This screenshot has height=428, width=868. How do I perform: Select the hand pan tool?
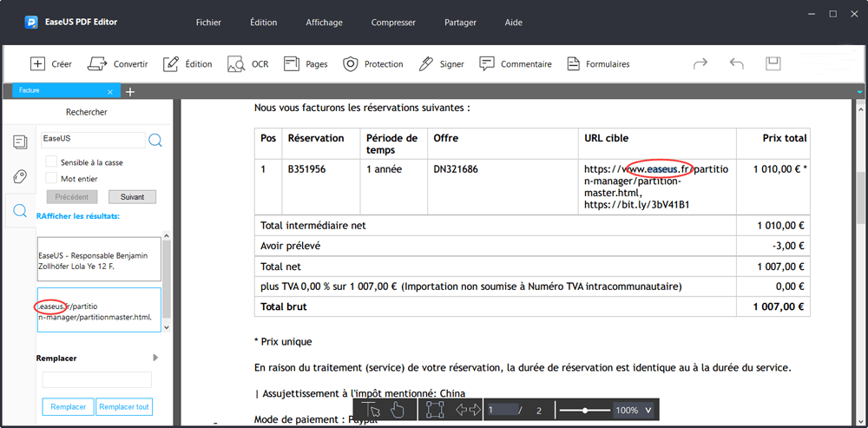[x=398, y=411]
